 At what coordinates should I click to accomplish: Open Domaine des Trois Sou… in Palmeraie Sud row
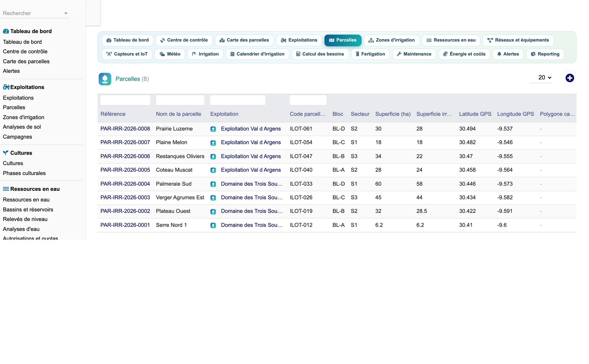[x=252, y=184]
